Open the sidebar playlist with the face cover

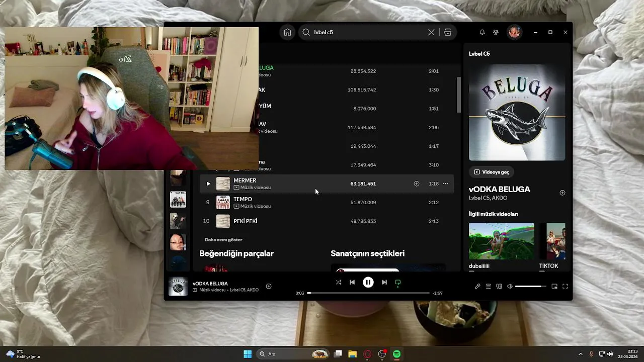[178, 242]
